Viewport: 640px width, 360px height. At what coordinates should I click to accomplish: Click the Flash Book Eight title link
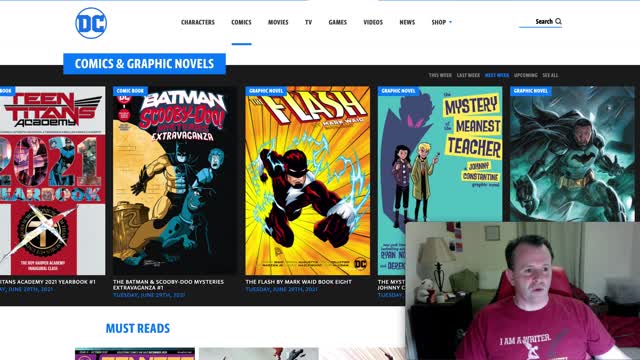tap(298, 282)
